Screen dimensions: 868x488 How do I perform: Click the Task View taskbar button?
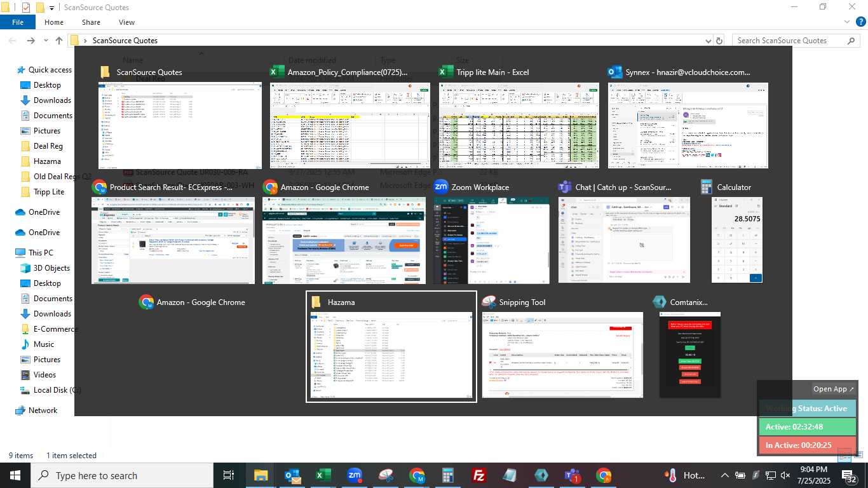tap(229, 475)
